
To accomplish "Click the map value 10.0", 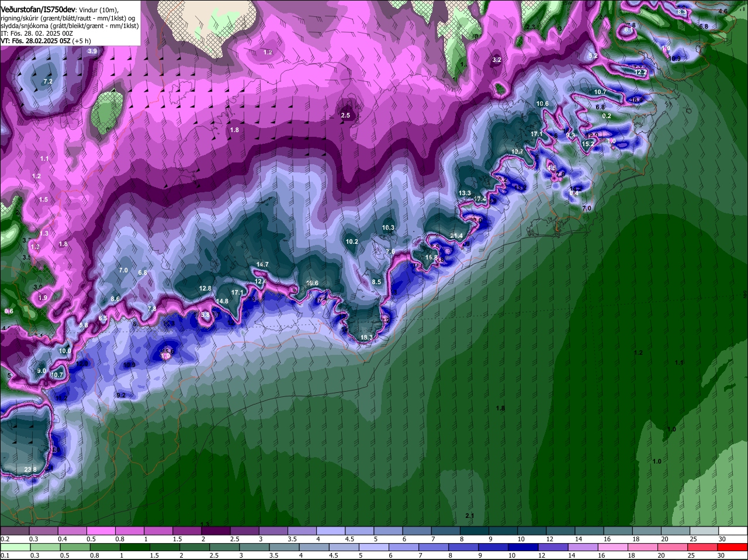I will (64, 351).
